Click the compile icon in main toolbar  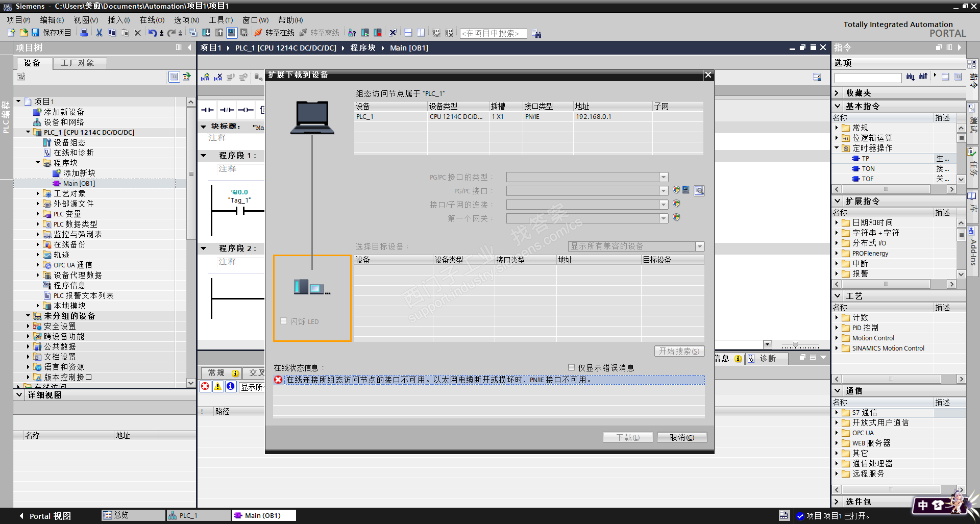193,33
